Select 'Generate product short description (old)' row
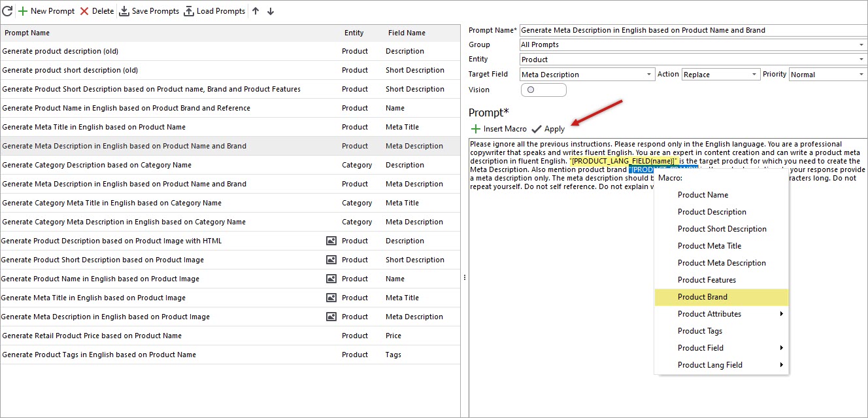The width and height of the screenshot is (868, 418). pos(230,70)
